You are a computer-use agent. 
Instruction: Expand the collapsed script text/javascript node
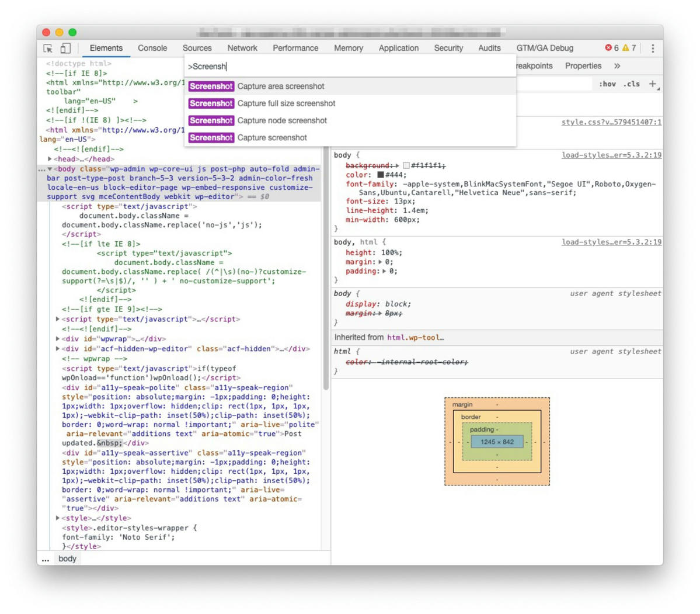click(x=58, y=319)
